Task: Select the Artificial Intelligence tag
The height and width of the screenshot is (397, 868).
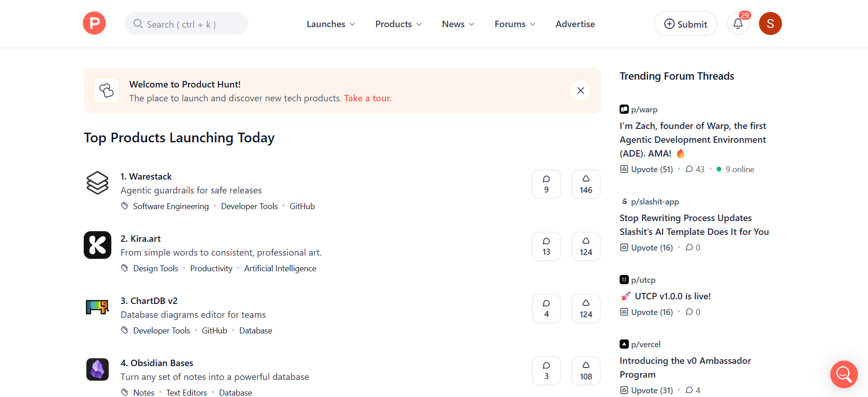Action: [x=280, y=269]
